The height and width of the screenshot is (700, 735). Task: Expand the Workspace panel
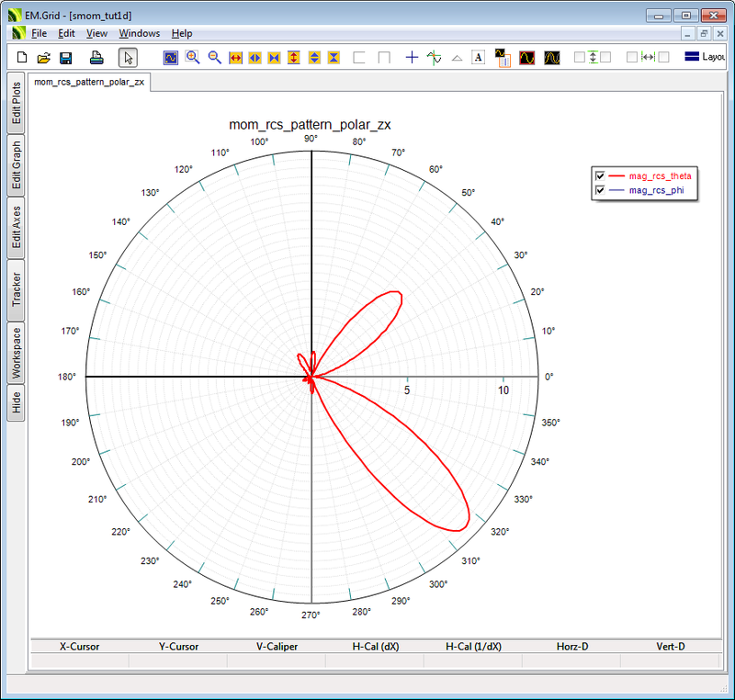tap(15, 353)
